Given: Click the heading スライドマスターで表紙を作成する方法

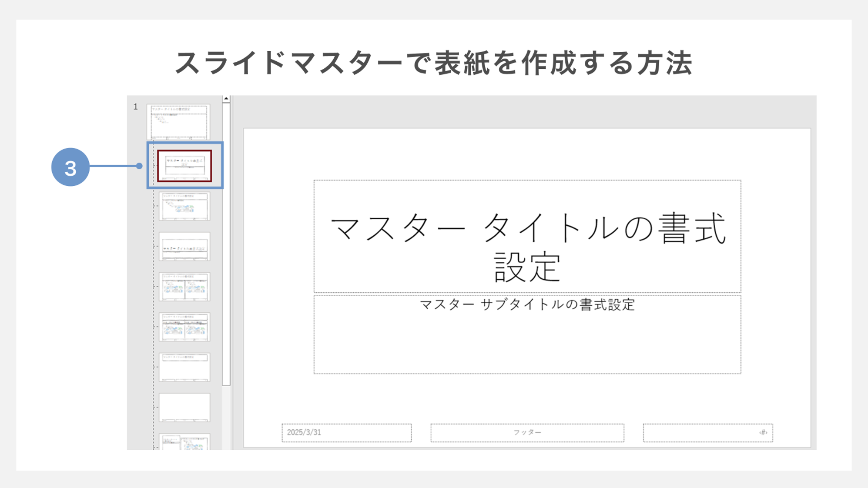Looking at the screenshot, I should (434, 62).
